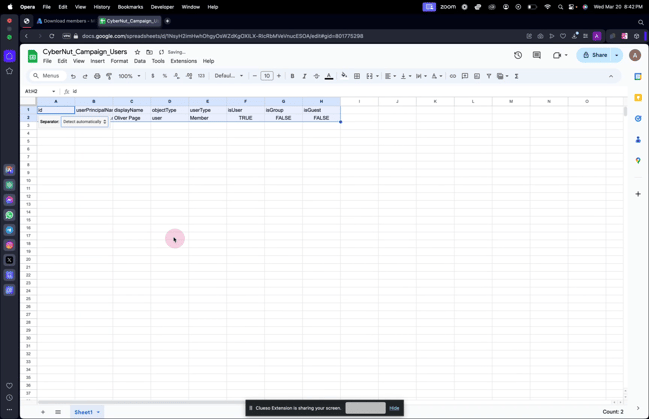Toggle strikethrough formatting
This screenshot has width=649, height=419.
click(x=316, y=76)
